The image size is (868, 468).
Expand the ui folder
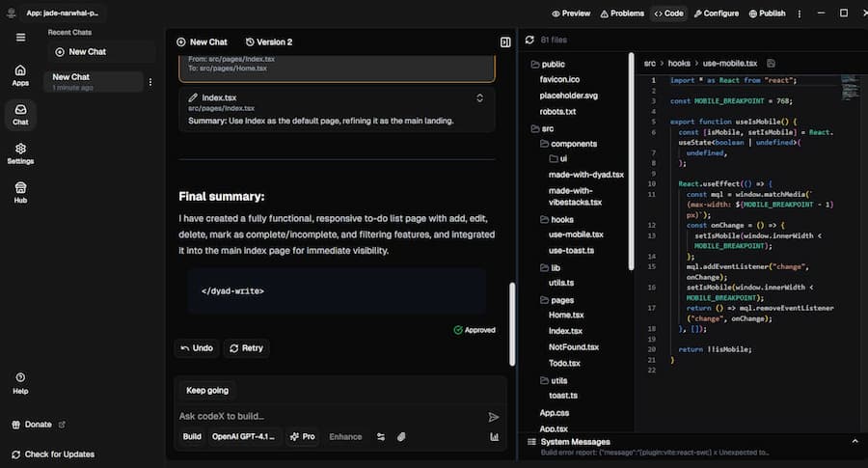(558, 159)
